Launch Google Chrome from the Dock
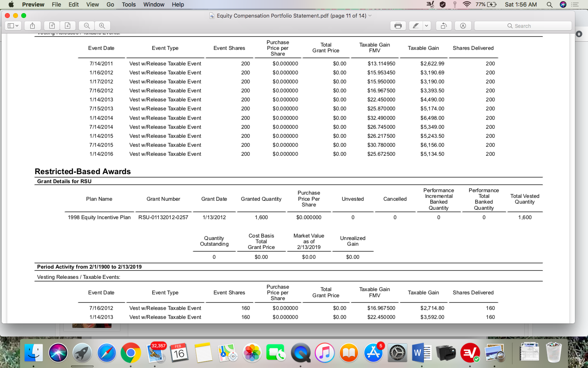Image resolution: width=588 pixels, height=368 pixels. point(131,352)
